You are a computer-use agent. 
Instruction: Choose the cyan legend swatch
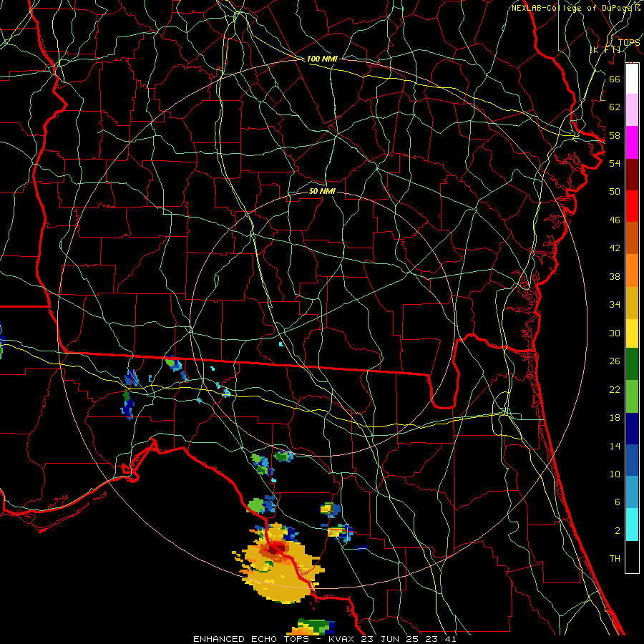tap(632, 525)
